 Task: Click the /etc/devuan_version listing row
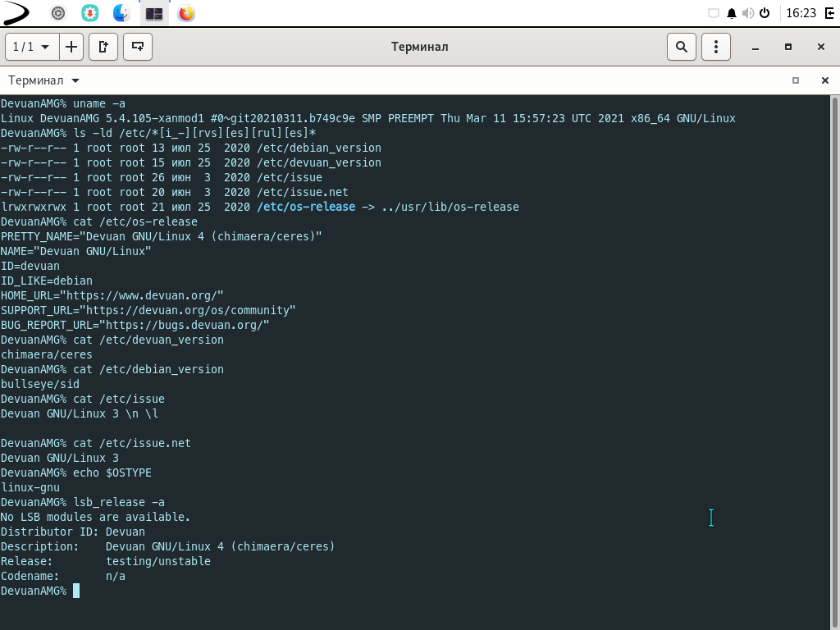pyautogui.click(x=190, y=163)
